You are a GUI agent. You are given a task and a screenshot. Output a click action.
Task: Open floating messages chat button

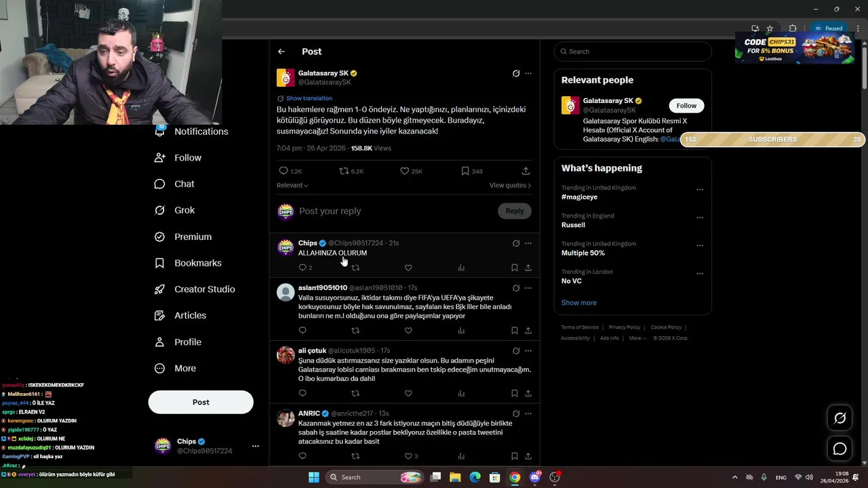(840, 449)
